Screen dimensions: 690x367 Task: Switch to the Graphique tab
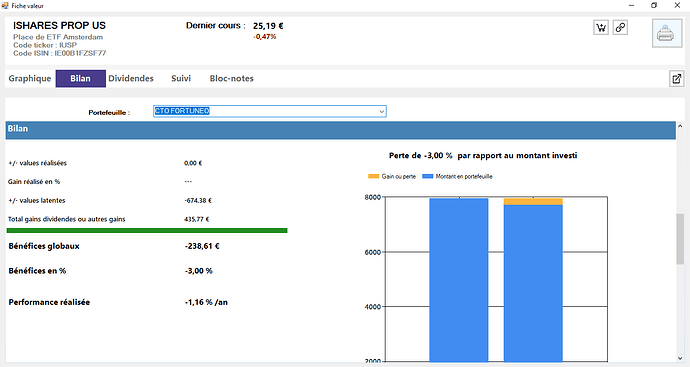[30, 78]
